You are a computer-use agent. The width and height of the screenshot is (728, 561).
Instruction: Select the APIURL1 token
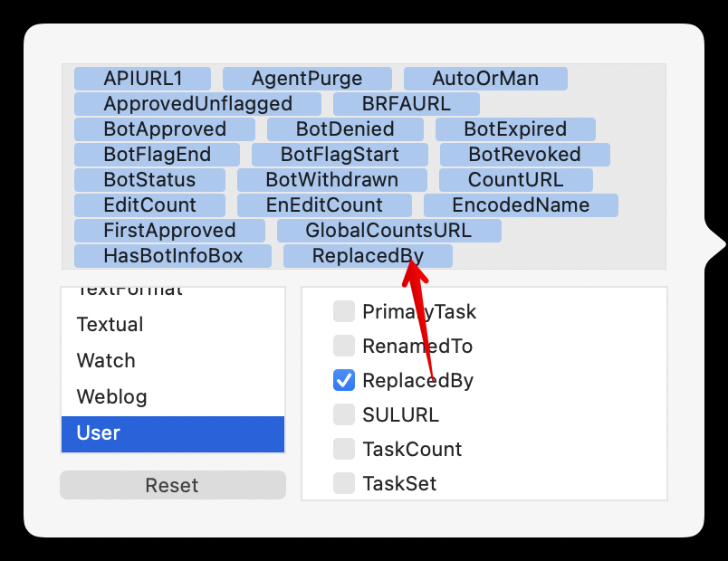pyautogui.click(x=142, y=79)
